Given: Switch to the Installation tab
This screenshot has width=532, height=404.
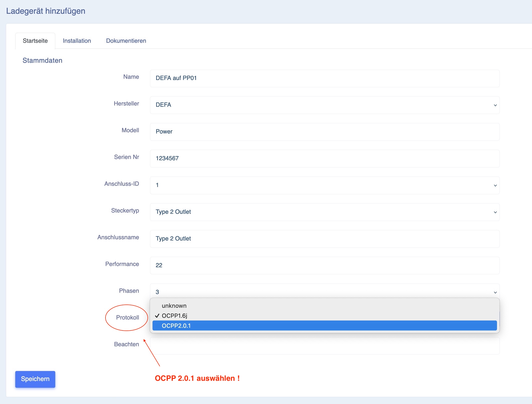Looking at the screenshot, I should (x=77, y=41).
